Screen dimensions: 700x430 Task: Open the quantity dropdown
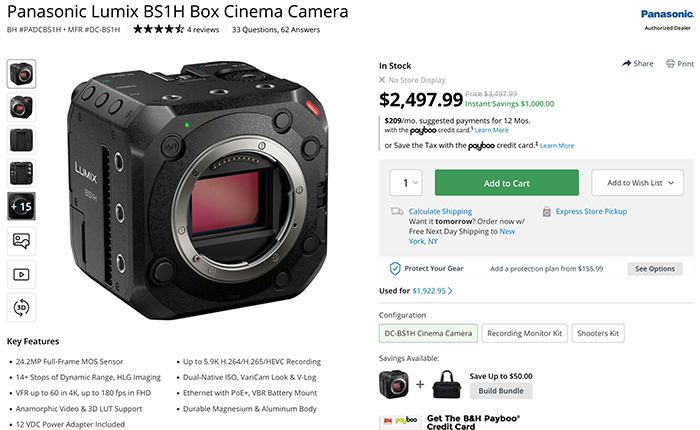[x=406, y=183]
